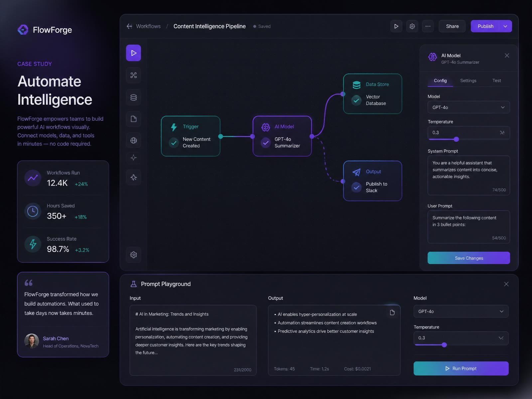The width and height of the screenshot is (532, 399).
Task: Switch to the Settings tab
Action: click(468, 80)
